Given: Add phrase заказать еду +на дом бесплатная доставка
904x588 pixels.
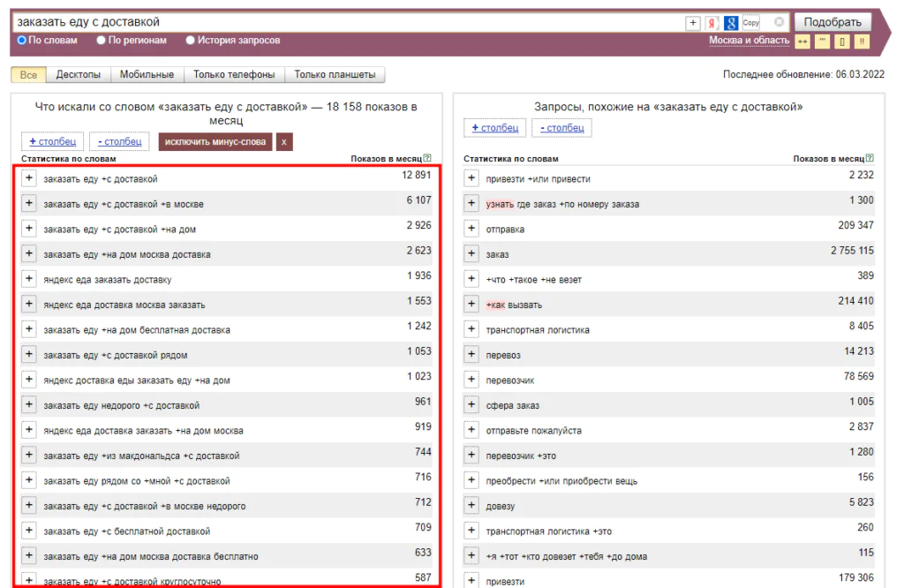Looking at the screenshot, I should pos(29,329).
